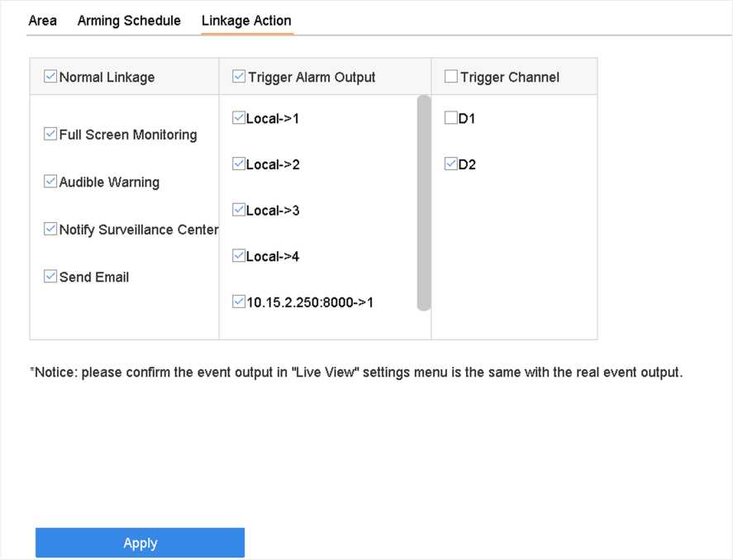Open the Arming Schedule tab
The width and height of the screenshot is (733, 560).
tap(129, 21)
